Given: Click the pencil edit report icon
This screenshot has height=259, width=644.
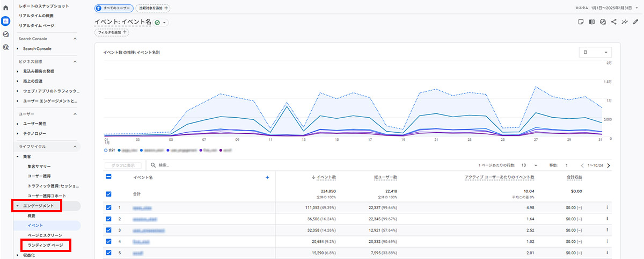Looking at the screenshot, I should (x=636, y=22).
